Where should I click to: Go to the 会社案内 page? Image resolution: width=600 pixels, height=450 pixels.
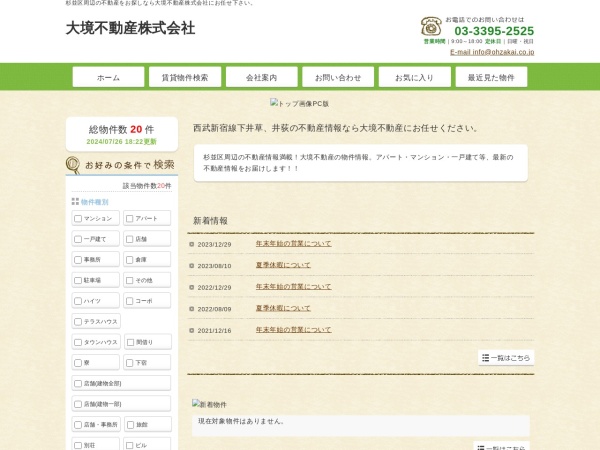click(x=262, y=77)
